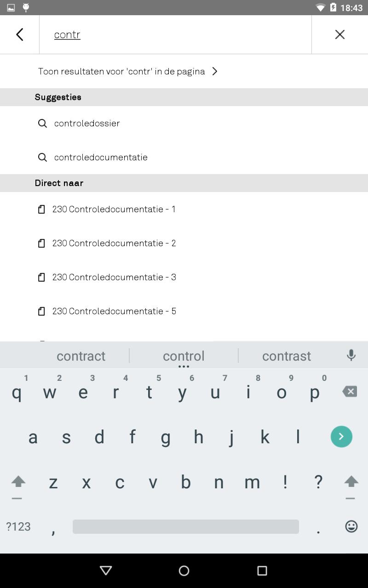Tap the back arrow in search bar
Viewport: 368px width, 588px height.
tap(19, 34)
